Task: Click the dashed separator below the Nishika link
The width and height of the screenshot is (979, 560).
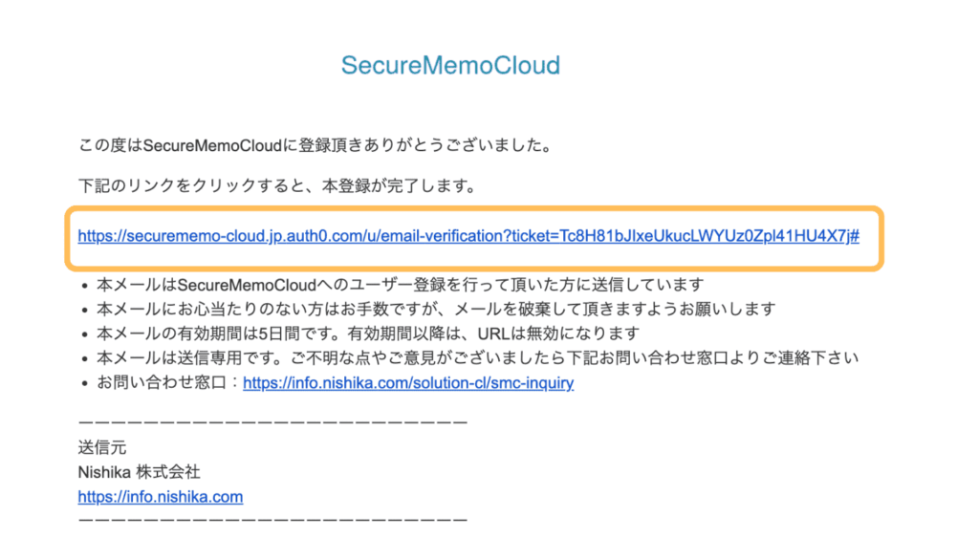Action: [272, 521]
